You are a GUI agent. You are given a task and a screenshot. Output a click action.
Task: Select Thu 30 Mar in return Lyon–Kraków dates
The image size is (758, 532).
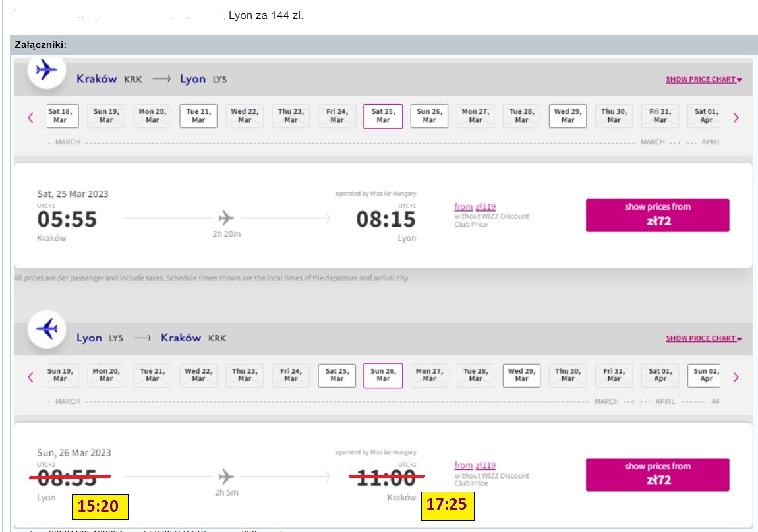(x=568, y=375)
